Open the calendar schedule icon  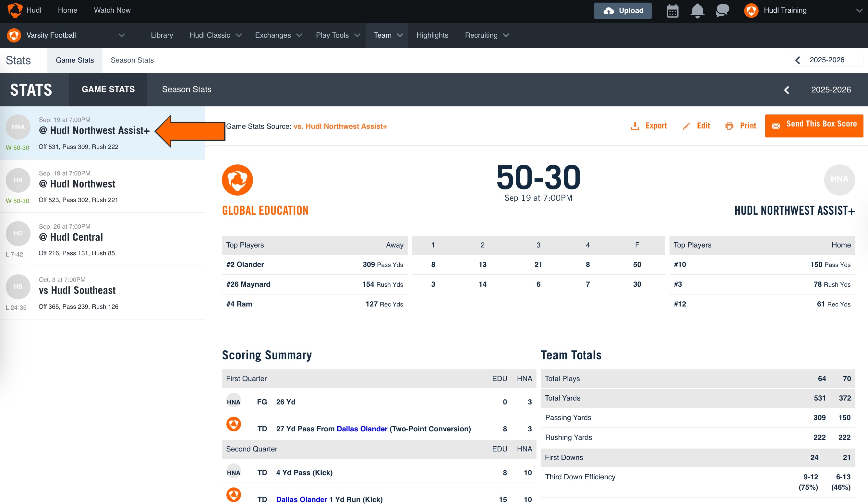[672, 11]
